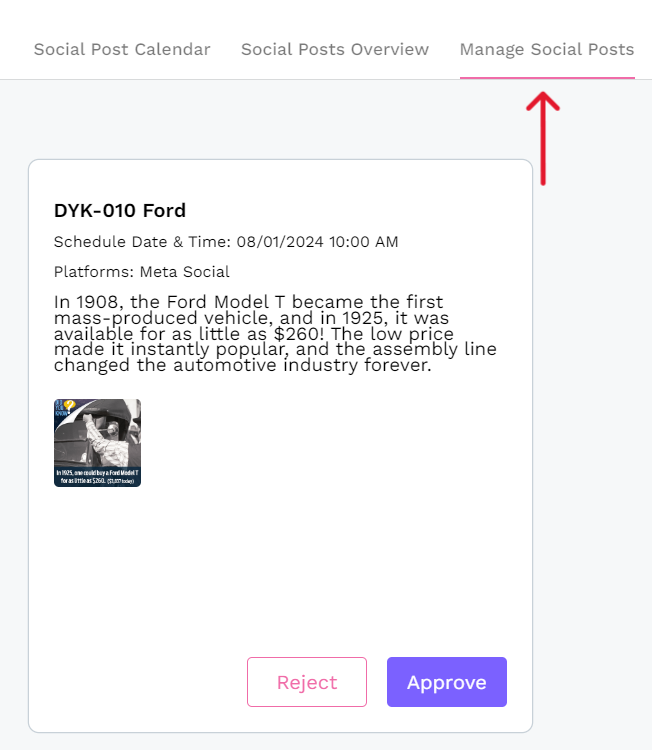Click the DYK-010 Ford post title
The height and width of the screenshot is (750, 652).
[120, 211]
